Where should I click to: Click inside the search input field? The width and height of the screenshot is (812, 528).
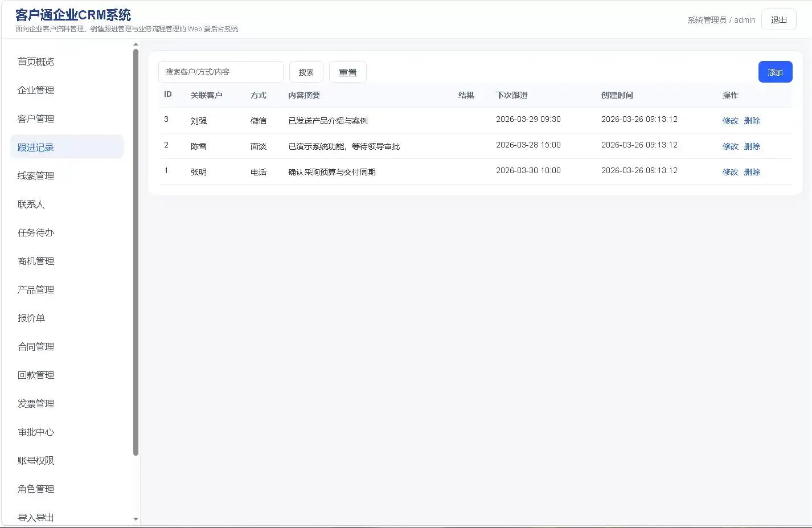click(x=220, y=72)
